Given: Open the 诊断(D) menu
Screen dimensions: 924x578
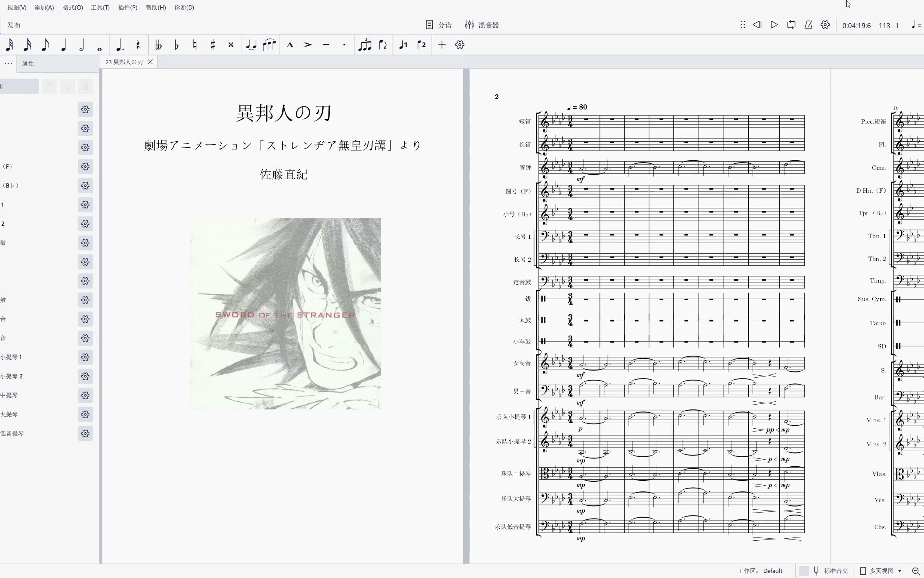Looking at the screenshot, I should [184, 8].
